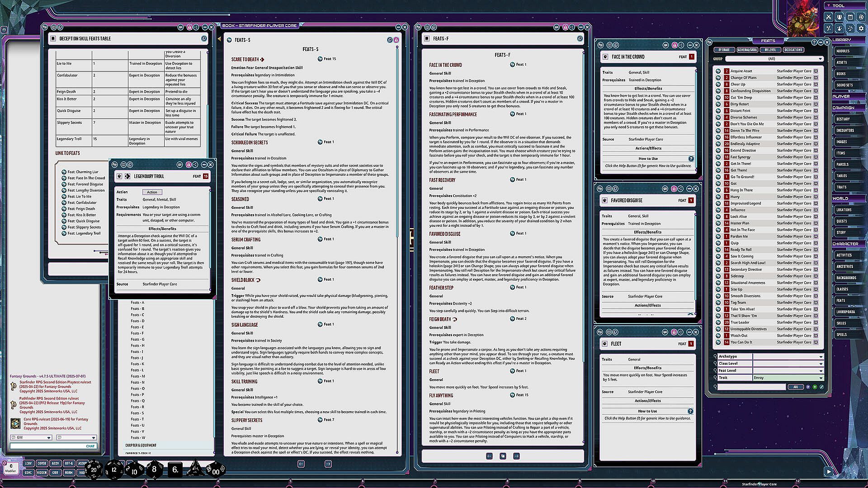This screenshot has height=488, width=868.
Task: Toggle the HIDDEN modifier button
Action: click(42, 473)
